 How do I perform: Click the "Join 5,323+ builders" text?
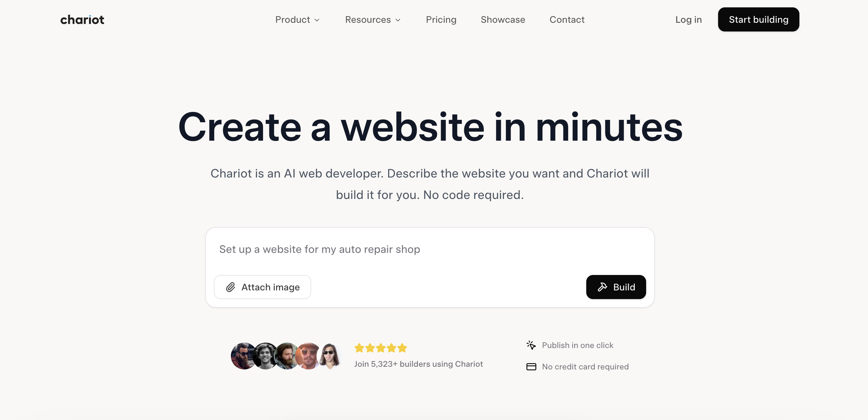coord(418,364)
